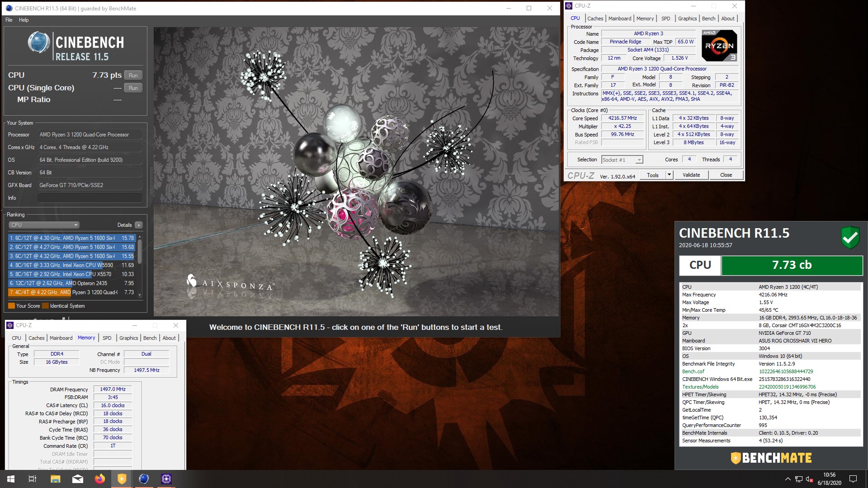Viewport: 868px width, 488px height.
Task: Click the Cinebench globe logo icon
Action: [39, 42]
